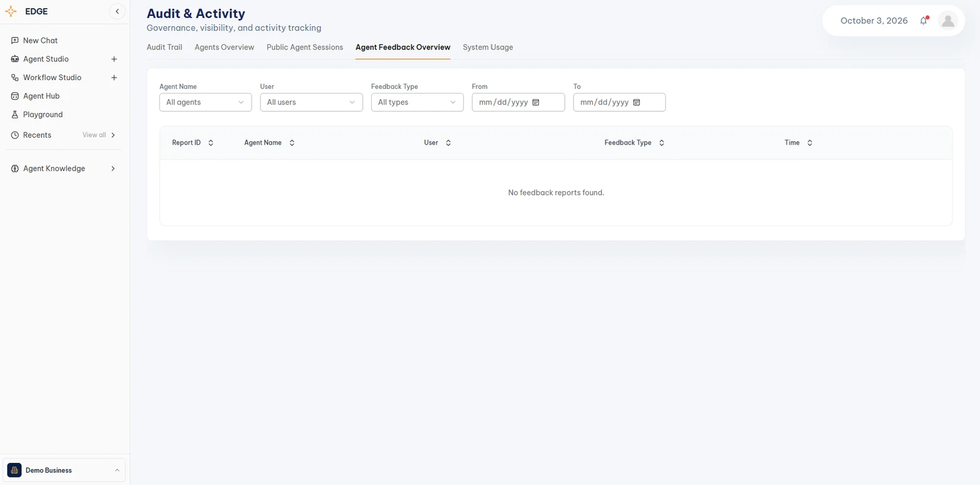This screenshot has width=980, height=485.
Task: Click the Playground flask icon
Action: click(15, 115)
